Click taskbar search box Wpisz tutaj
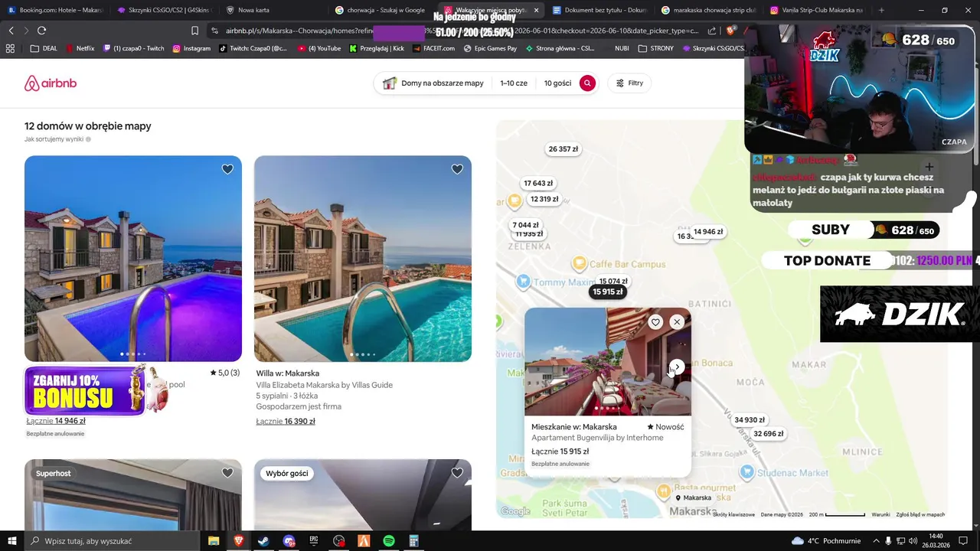This screenshot has width=980, height=551. [x=112, y=541]
